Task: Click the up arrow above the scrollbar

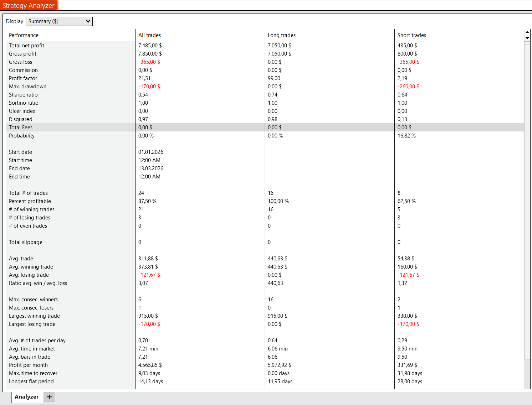Action: coord(527,32)
